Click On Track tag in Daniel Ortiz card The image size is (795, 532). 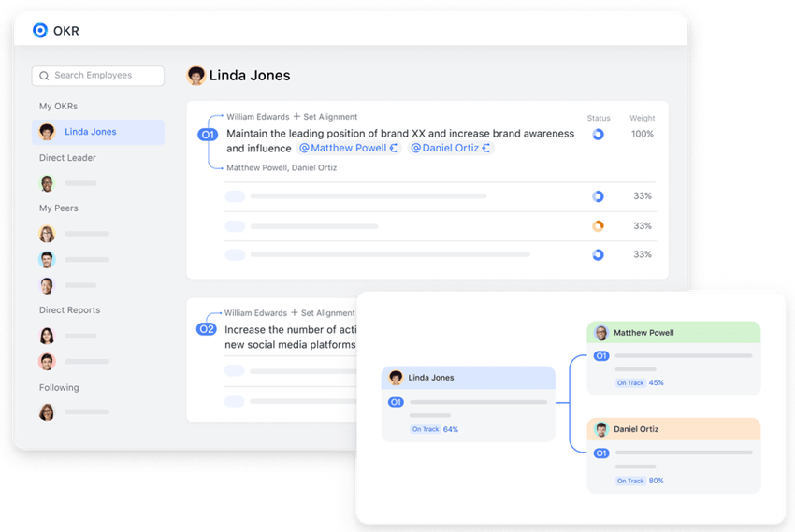[630, 481]
